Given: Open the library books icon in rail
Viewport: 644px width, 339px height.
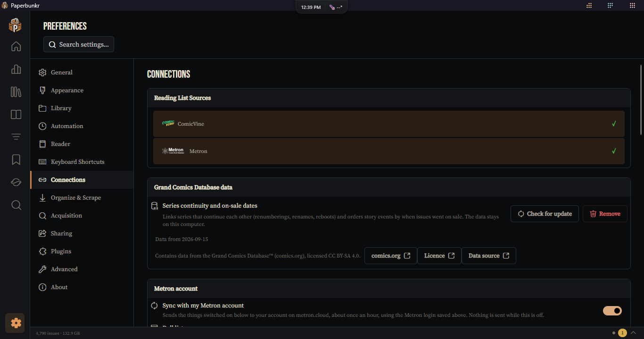Looking at the screenshot, I should (16, 92).
